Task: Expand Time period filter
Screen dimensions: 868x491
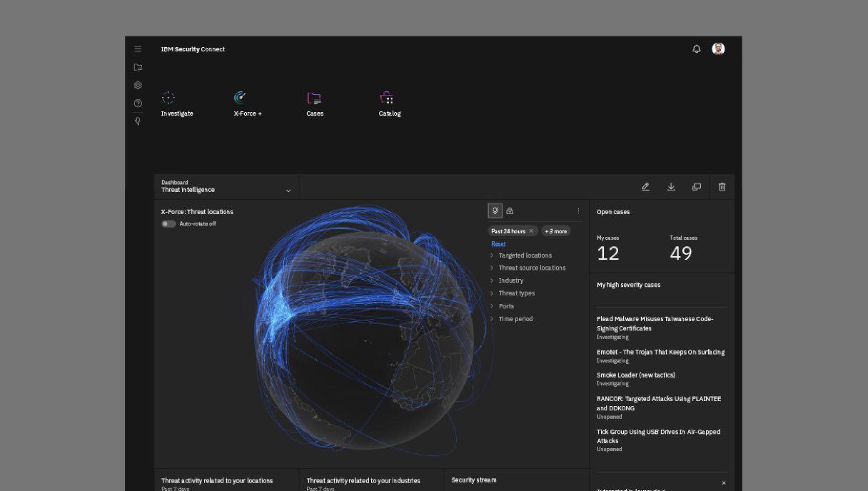Action: 511,319
